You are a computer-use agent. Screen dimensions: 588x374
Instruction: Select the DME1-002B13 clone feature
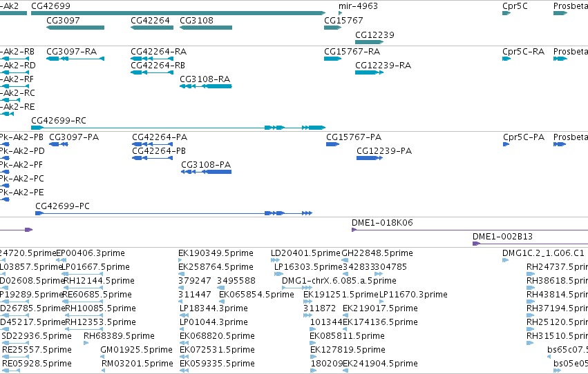click(530, 244)
